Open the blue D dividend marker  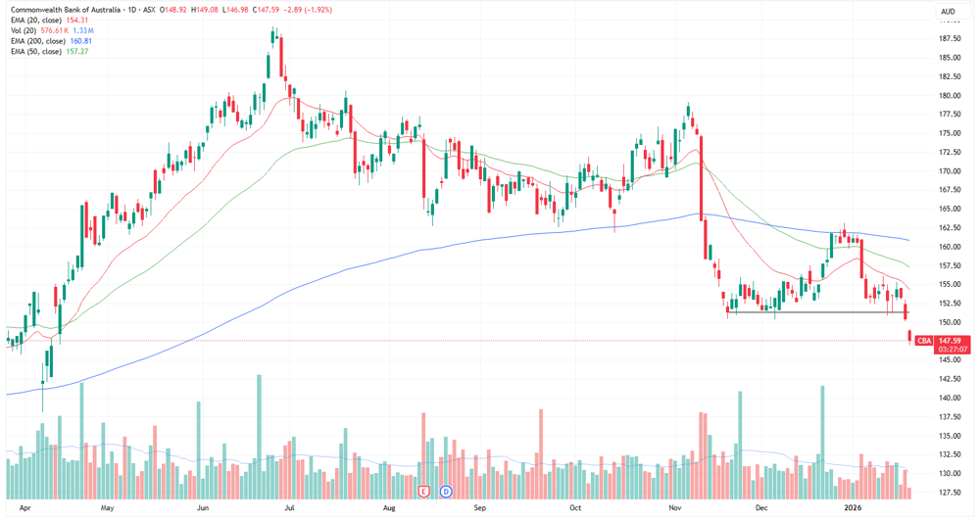pos(446,492)
